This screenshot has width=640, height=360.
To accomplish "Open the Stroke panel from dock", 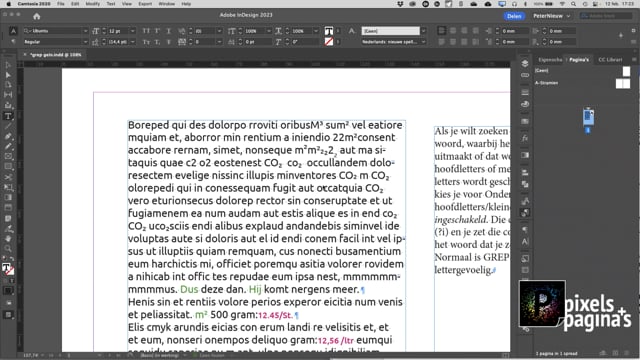I will 525,92.
